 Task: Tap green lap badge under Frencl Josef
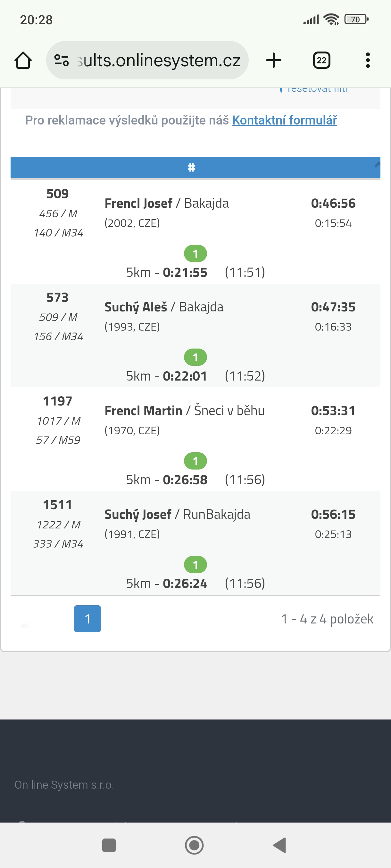[195, 253]
